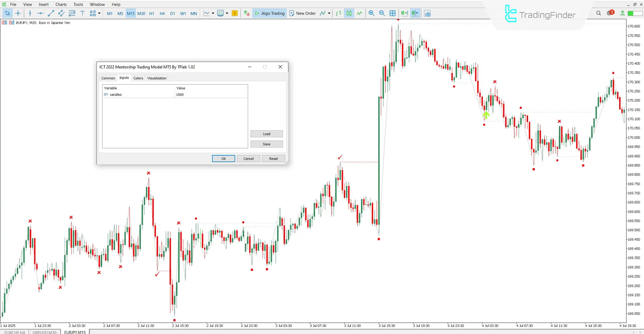Zoom in on the chart
Image resolution: width=644 pixels, height=334 pixels.
pos(371,13)
